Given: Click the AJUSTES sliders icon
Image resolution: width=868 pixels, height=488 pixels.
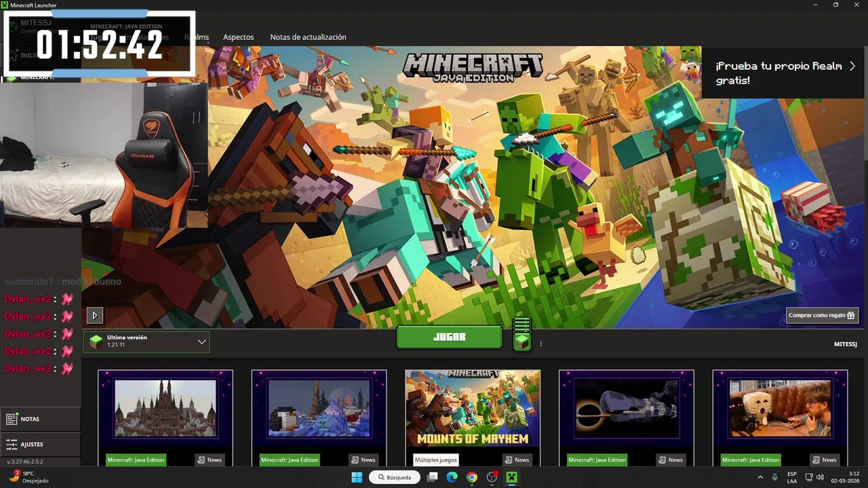Looking at the screenshot, I should coord(12,445).
